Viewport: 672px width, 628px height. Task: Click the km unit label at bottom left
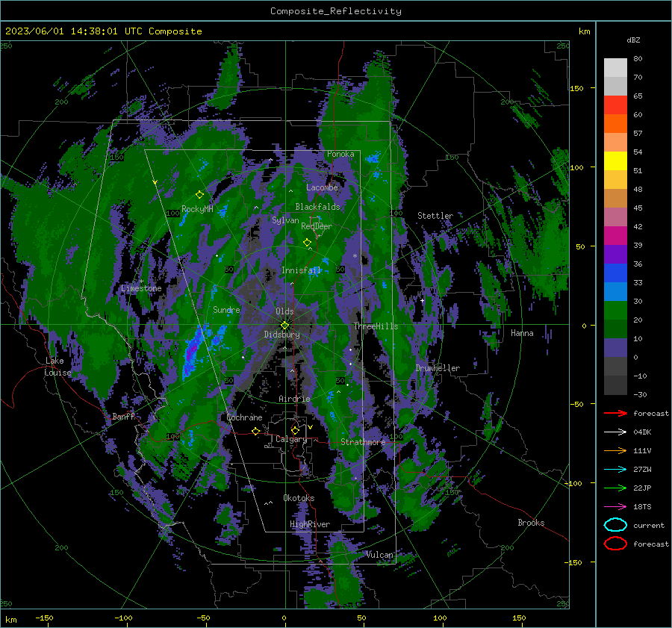(10, 620)
